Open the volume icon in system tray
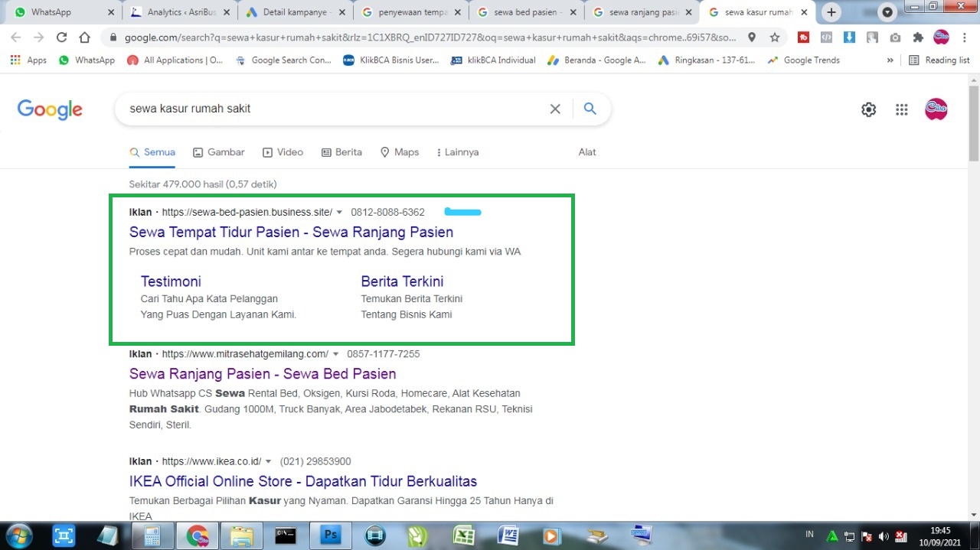Screen dimensions: 980x550 (x=884, y=535)
